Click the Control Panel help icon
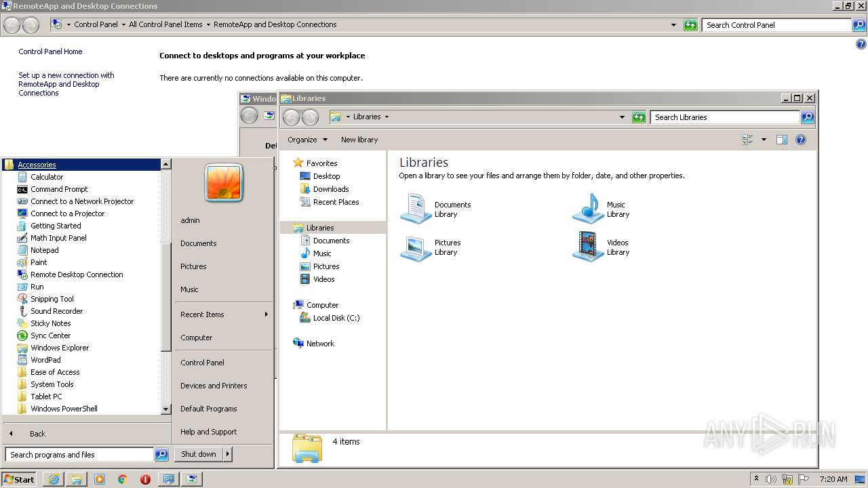Viewport: 868px width, 488px height. pos(861,45)
